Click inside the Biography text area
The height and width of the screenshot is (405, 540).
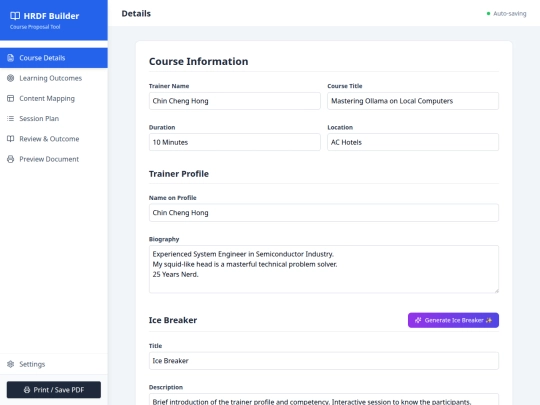point(324,269)
